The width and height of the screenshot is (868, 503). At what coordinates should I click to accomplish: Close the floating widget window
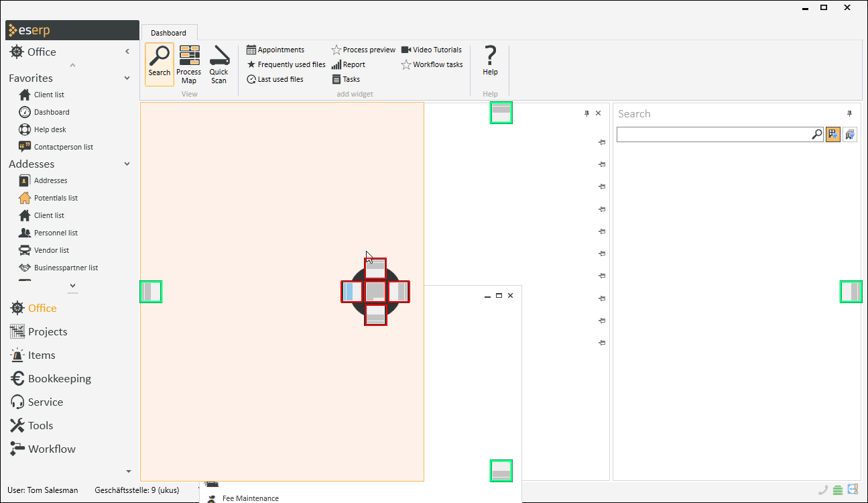tap(510, 295)
